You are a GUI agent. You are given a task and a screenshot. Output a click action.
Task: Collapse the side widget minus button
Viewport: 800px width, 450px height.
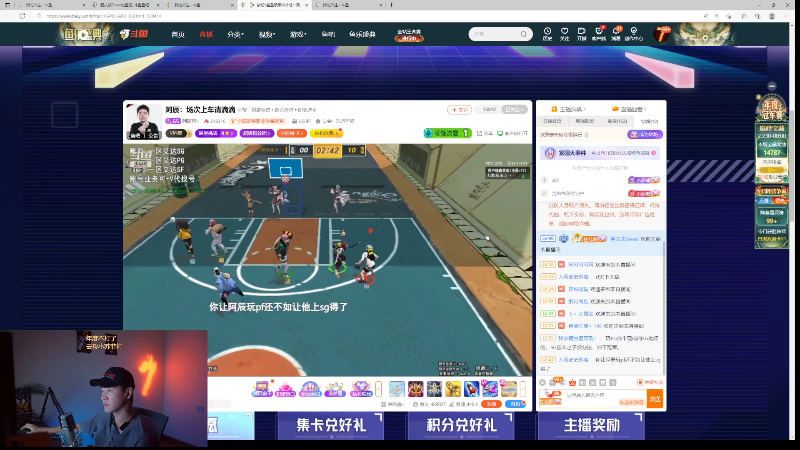click(772, 86)
